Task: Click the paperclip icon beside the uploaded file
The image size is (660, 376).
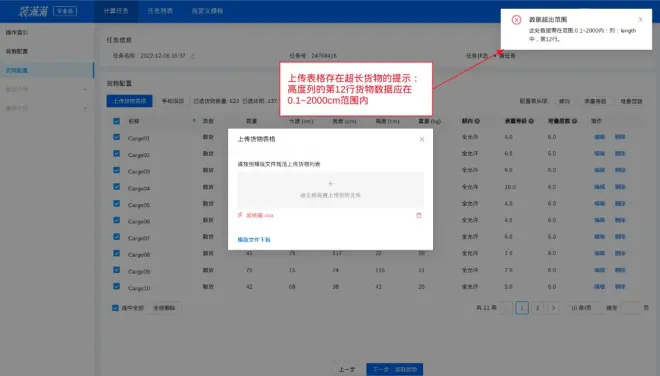Action: 240,215
